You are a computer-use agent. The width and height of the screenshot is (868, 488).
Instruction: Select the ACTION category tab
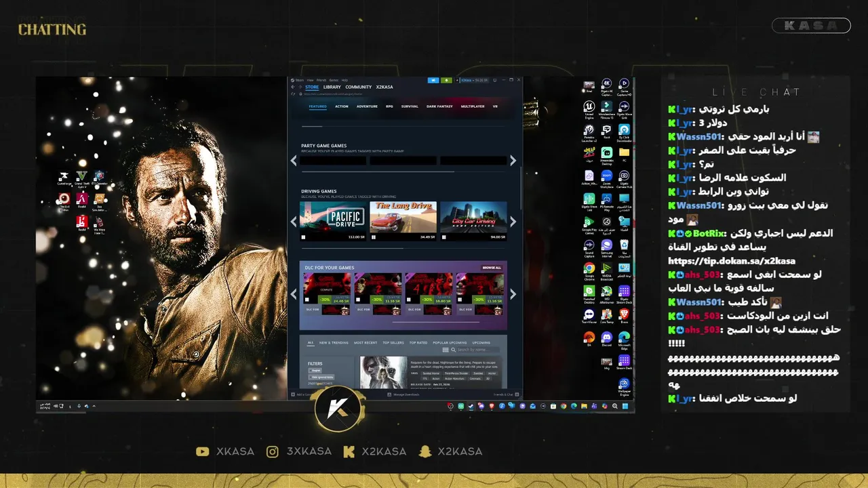point(342,106)
